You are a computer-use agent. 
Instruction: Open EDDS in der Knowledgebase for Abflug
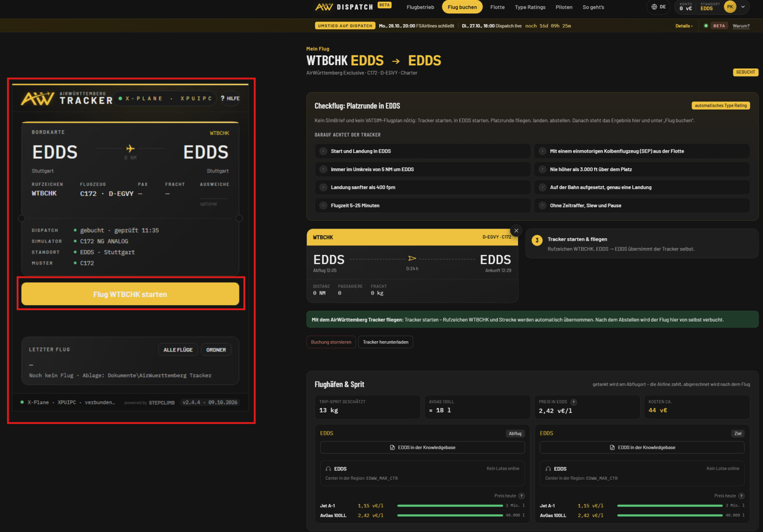422,447
